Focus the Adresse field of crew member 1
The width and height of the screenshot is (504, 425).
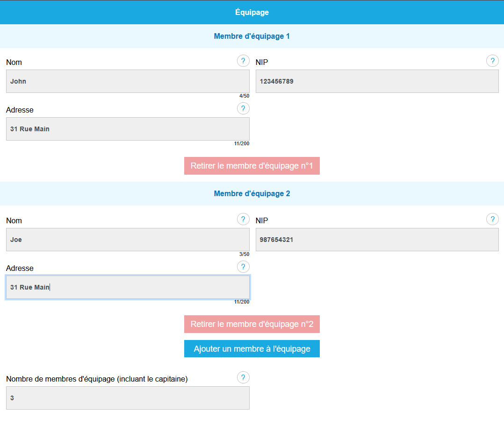click(x=128, y=129)
